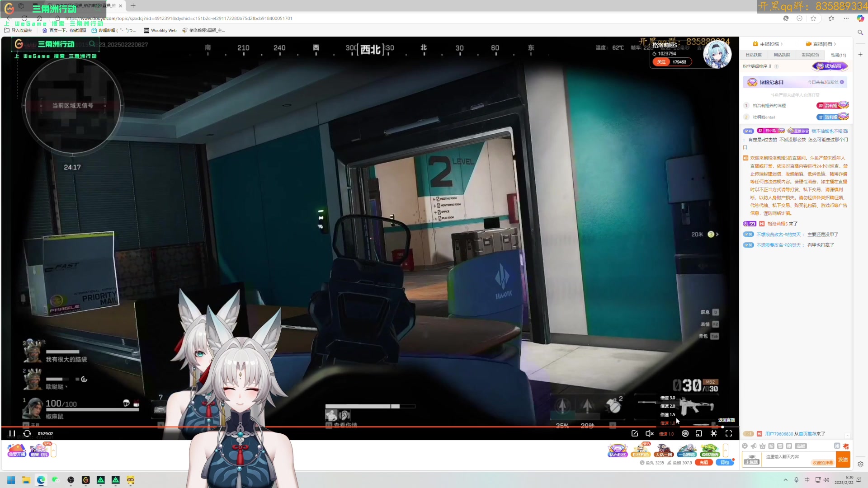Viewport: 868px width, 488px height.
Task: Click the 糖果飞机 icon at bottom left
Action: 39,450
